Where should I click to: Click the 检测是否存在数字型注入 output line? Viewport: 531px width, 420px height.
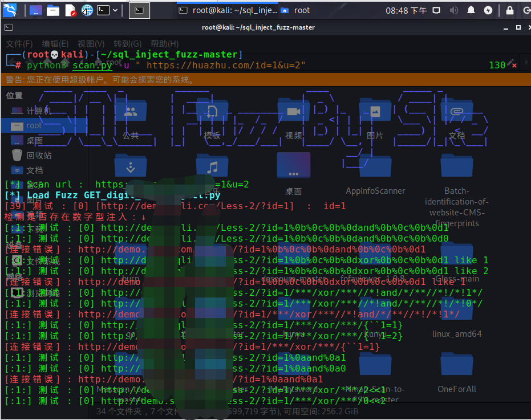click(x=75, y=217)
